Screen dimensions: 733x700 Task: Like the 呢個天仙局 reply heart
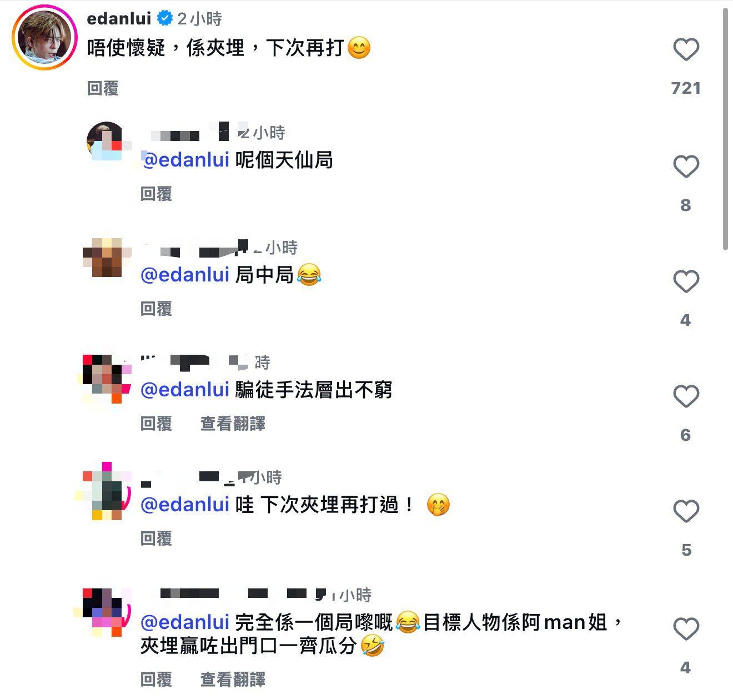(686, 167)
